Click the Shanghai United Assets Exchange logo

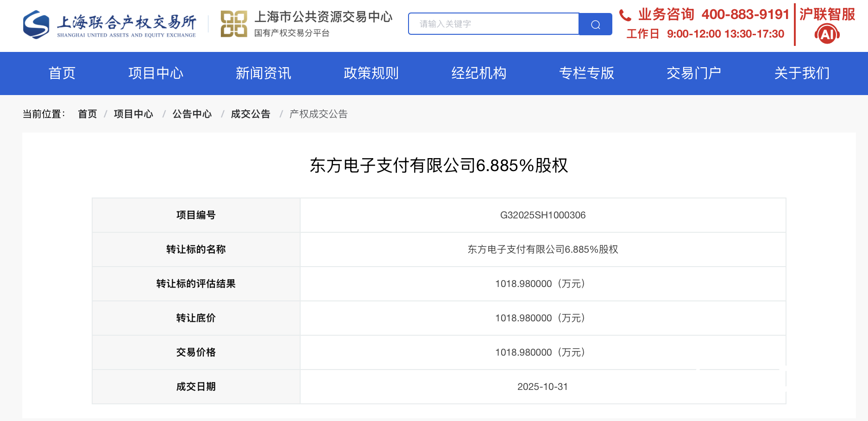(x=110, y=25)
